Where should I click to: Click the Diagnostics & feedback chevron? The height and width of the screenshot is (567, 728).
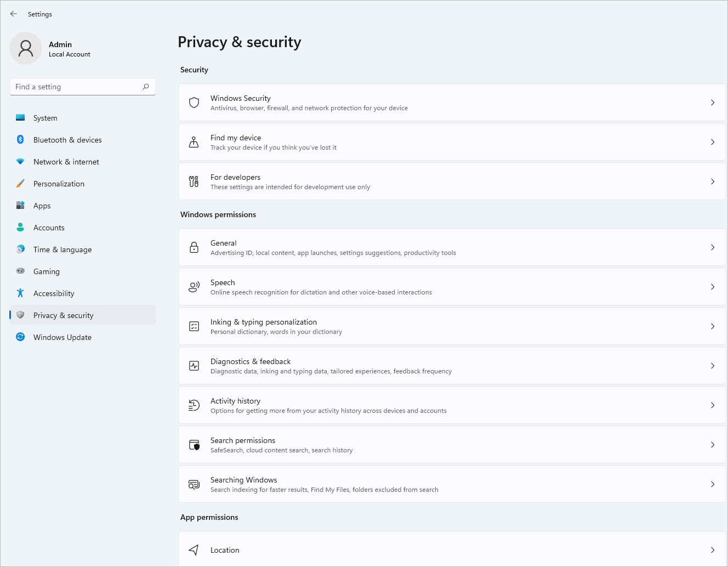(x=713, y=366)
